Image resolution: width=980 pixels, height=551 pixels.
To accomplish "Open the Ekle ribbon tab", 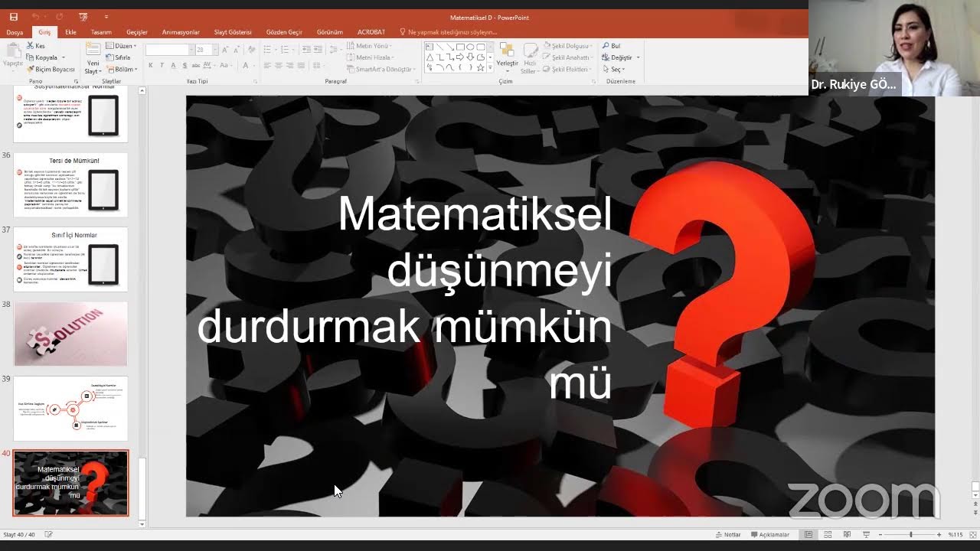I will [x=70, y=32].
